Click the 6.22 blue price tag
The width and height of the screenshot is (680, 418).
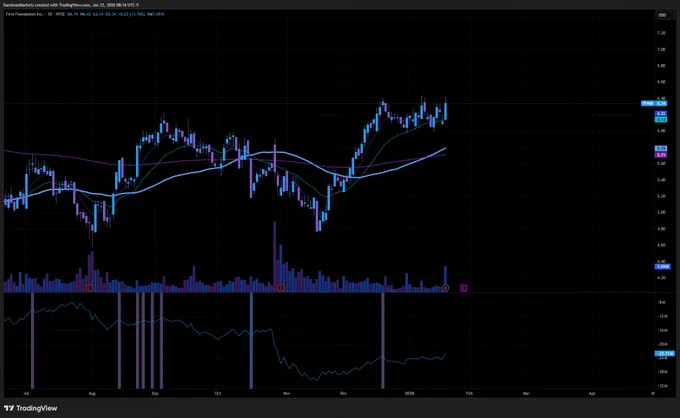click(x=661, y=113)
